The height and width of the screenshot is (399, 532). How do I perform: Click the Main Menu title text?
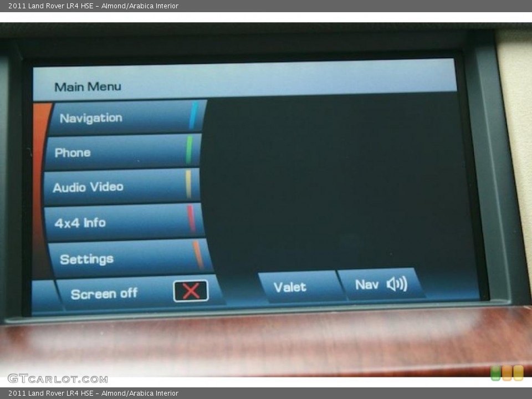(88, 87)
